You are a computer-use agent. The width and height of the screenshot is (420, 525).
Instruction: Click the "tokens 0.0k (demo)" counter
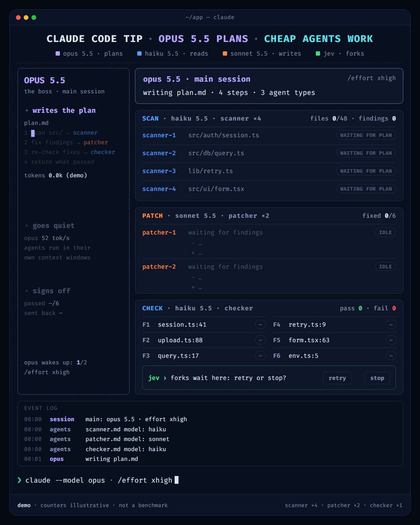56,175
